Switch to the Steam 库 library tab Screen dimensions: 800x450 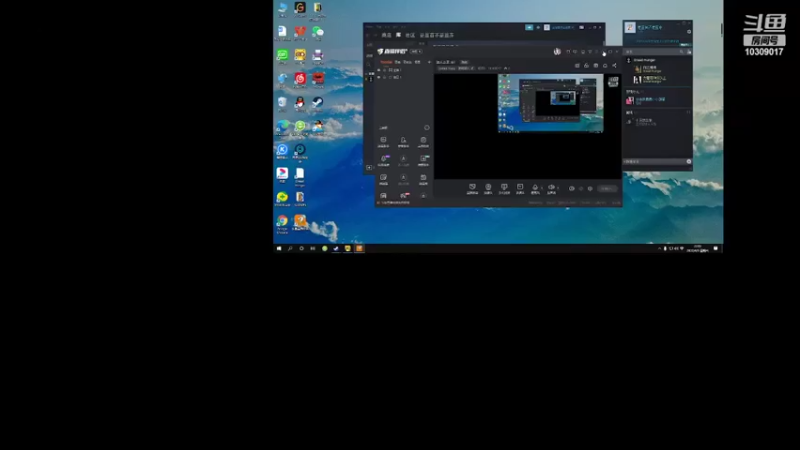398,35
